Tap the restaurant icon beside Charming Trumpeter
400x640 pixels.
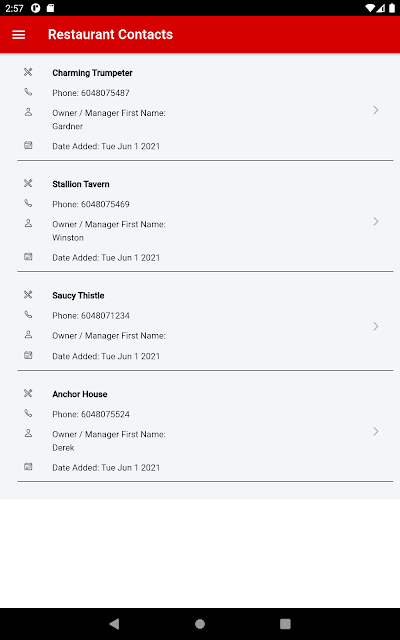click(x=28, y=72)
